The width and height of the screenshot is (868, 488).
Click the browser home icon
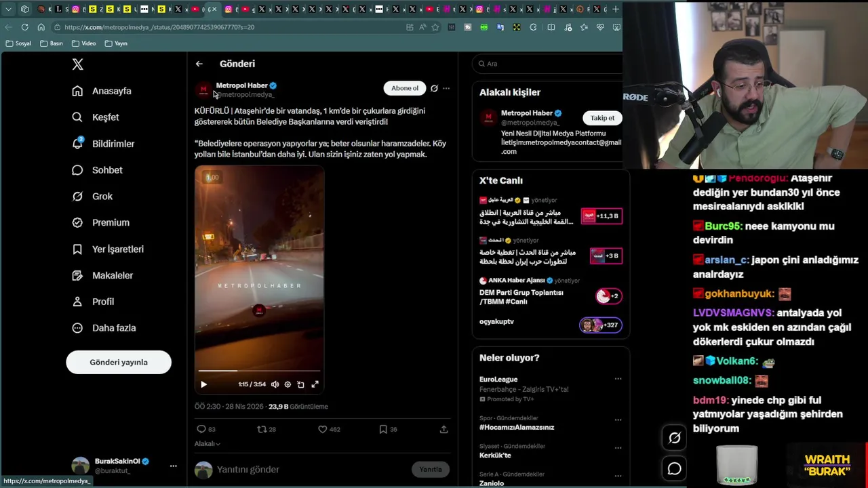(x=41, y=27)
